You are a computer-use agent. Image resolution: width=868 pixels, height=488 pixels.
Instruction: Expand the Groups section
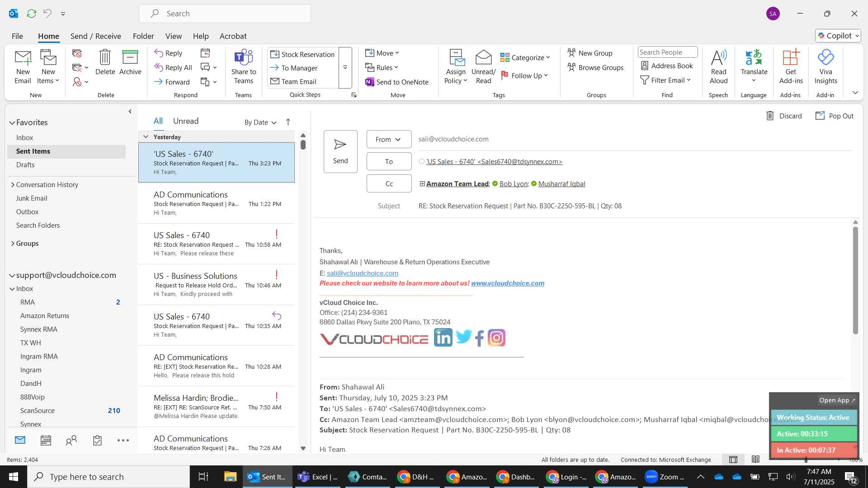13,243
